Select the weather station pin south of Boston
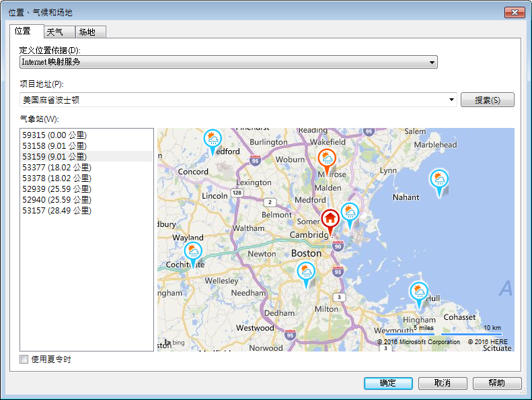Image resolution: width=532 pixels, height=400 pixels. pyautogui.click(x=306, y=275)
